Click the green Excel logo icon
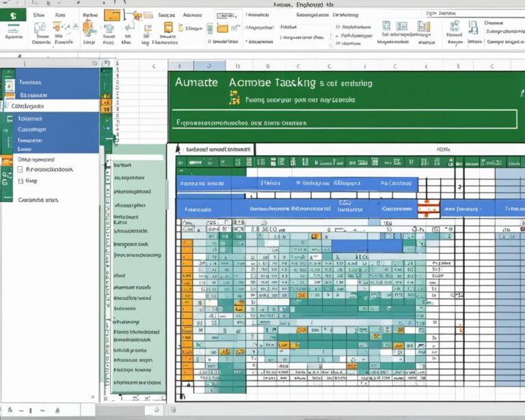Screen dimensions: 525x420 (13, 14)
